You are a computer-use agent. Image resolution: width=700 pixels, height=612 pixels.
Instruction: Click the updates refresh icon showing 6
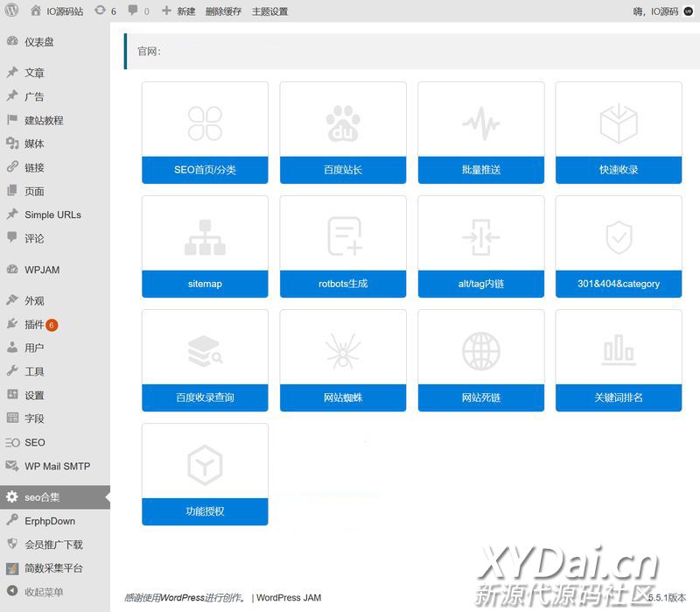click(x=105, y=11)
